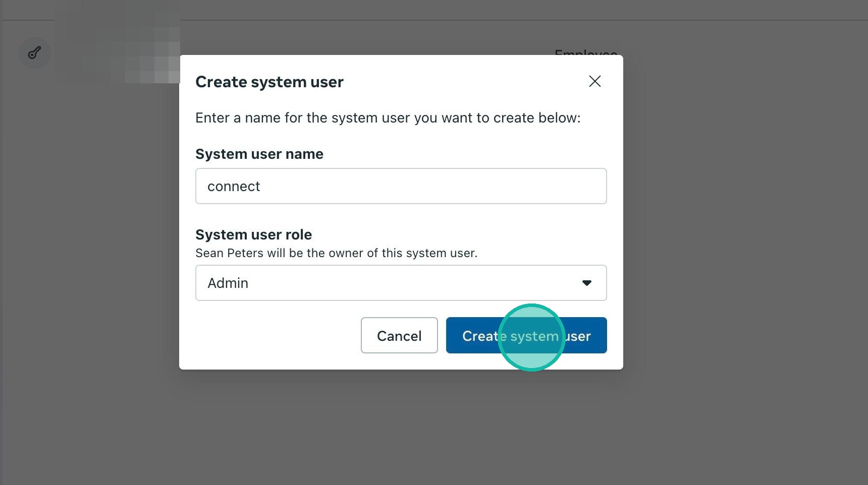The width and height of the screenshot is (868, 485).
Task: Click the "Enter a name" instruction text
Action: (388, 118)
